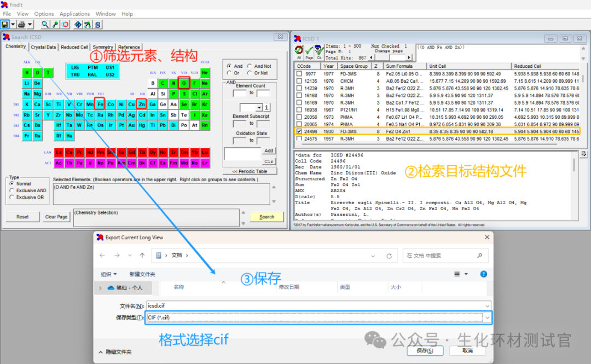Select the Or Not radio button
This screenshot has height=364, width=591.
[250, 73]
